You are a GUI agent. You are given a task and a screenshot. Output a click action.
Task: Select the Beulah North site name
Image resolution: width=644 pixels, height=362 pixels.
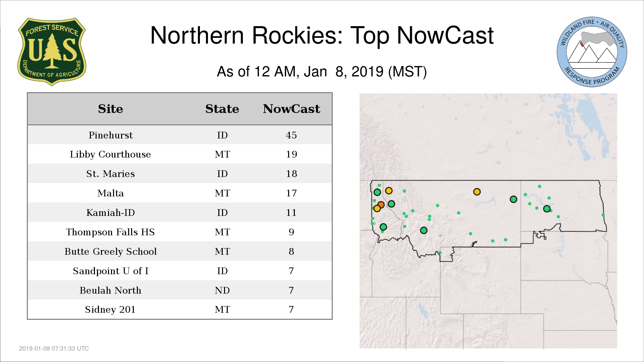pos(110,290)
